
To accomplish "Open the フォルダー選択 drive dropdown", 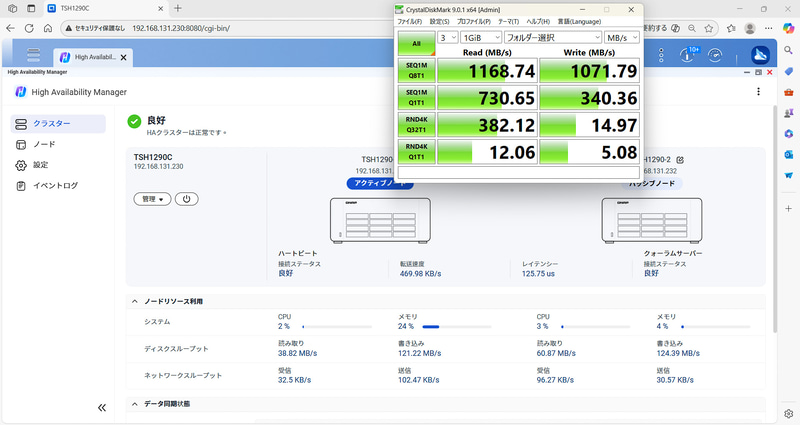I will 553,38.
